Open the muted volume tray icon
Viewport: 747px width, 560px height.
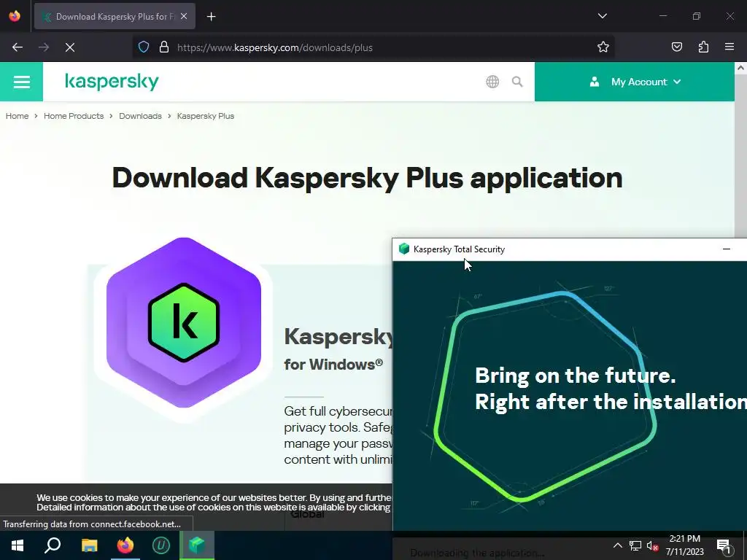[x=652, y=545]
